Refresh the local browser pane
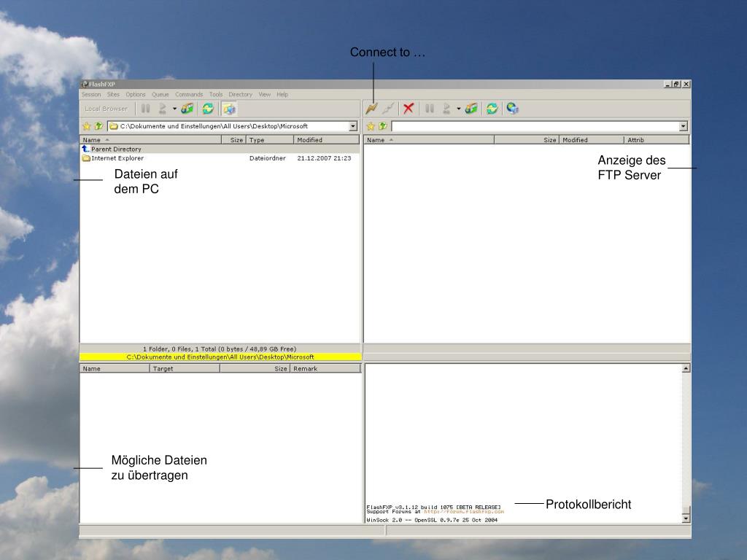Viewport: 747px width, 560px height. pyautogui.click(x=208, y=109)
